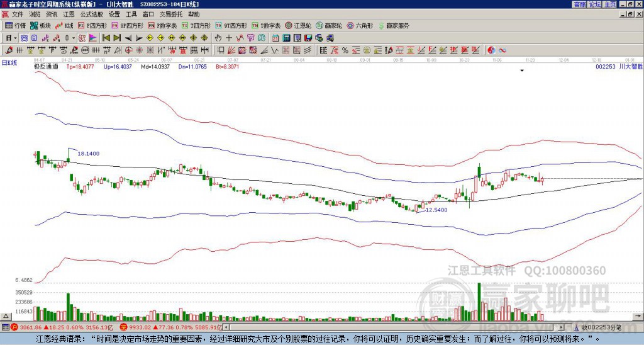Click the 主页 button in title bar
The image size is (644, 345).
[610, 4]
